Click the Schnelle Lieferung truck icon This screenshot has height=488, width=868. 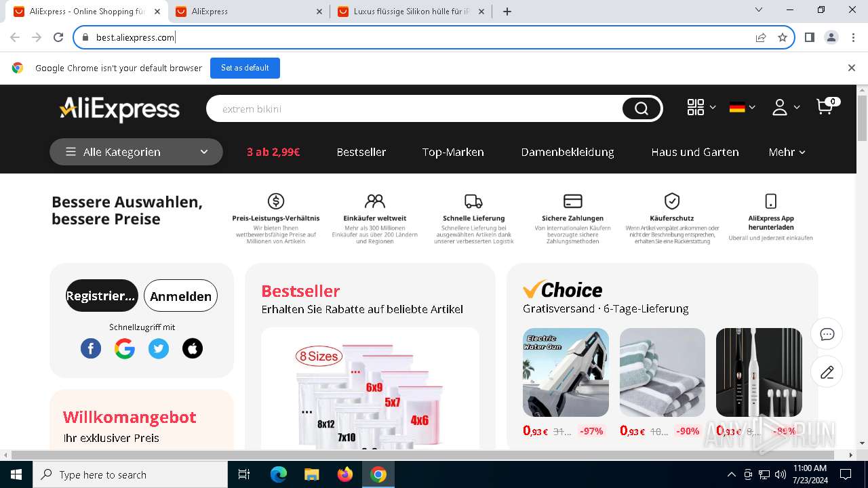[473, 201]
